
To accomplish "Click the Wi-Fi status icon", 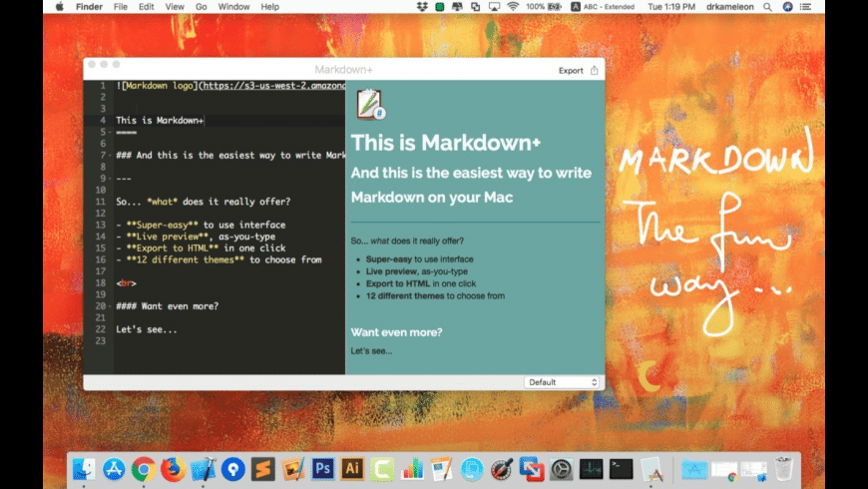I will pos(513,7).
